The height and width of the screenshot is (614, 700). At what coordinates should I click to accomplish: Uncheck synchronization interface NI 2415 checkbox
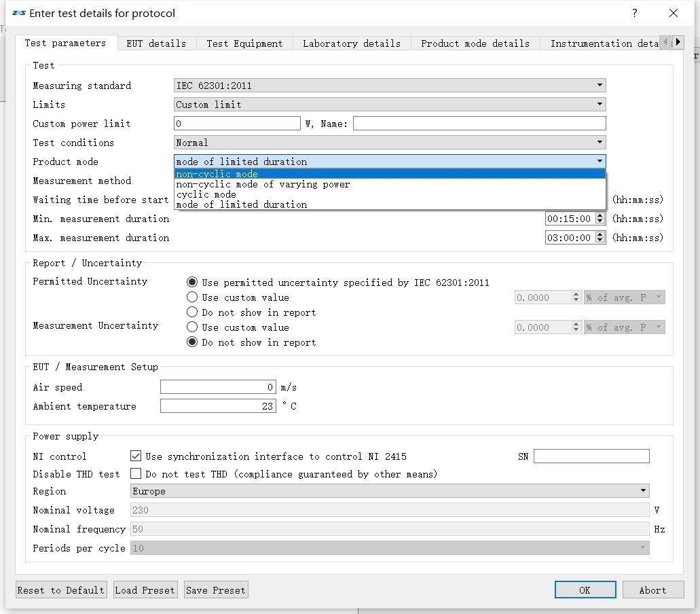tap(136, 456)
